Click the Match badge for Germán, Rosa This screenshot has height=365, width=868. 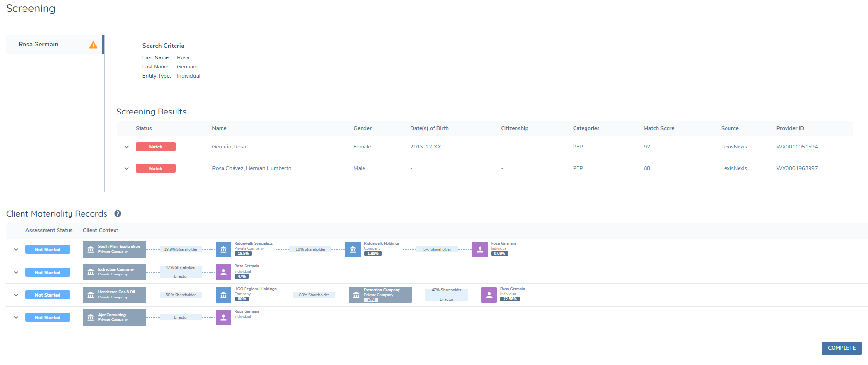(155, 147)
